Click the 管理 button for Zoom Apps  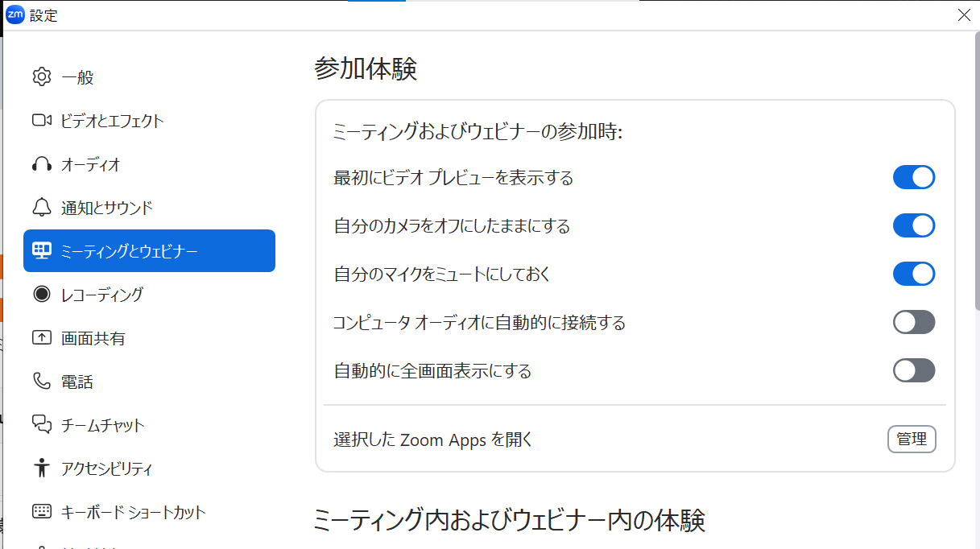tap(912, 440)
